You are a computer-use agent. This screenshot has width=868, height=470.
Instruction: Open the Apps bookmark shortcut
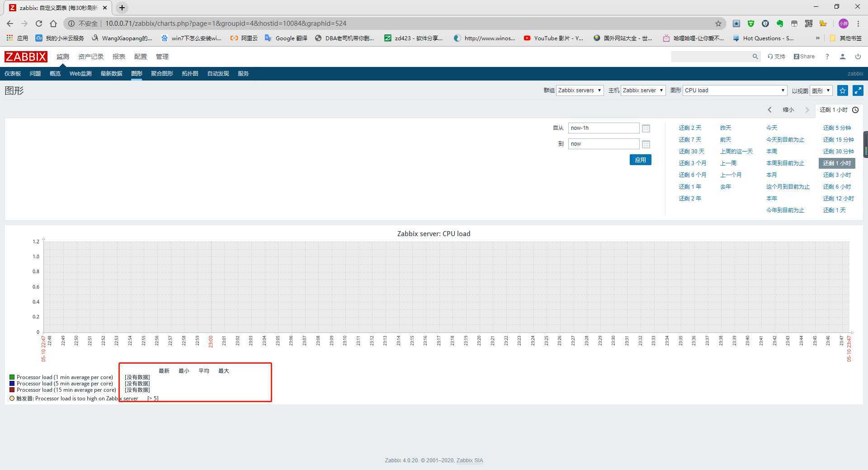coord(17,38)
